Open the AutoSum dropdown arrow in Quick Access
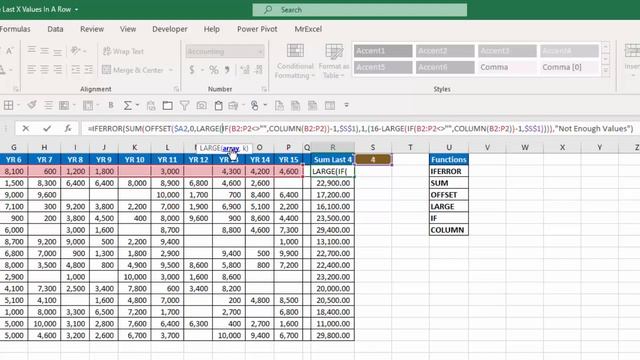640x360 pixels. [x=138, y=106]
